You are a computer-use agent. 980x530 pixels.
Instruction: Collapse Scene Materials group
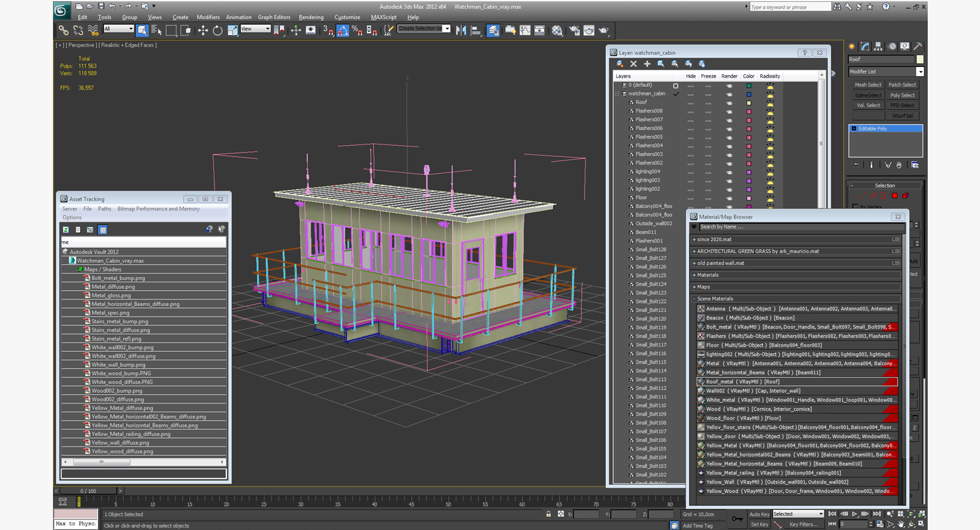click(x=694, y=299)
